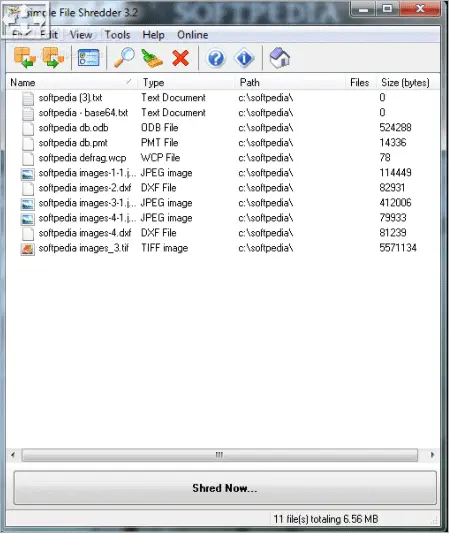Click the size value 412006
449x533 pixels.
[395, 203]
